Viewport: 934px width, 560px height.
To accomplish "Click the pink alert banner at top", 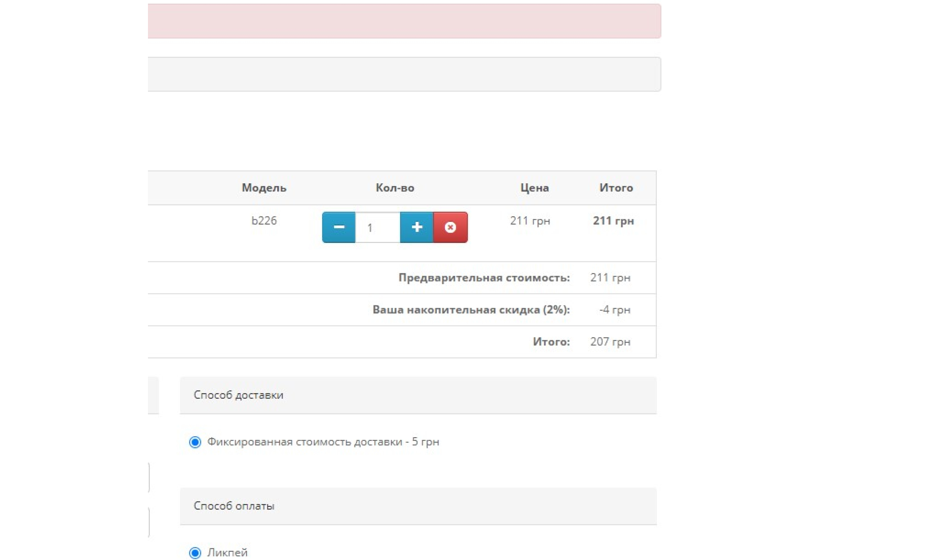I will pyautogui.click(x=404, y=21).
